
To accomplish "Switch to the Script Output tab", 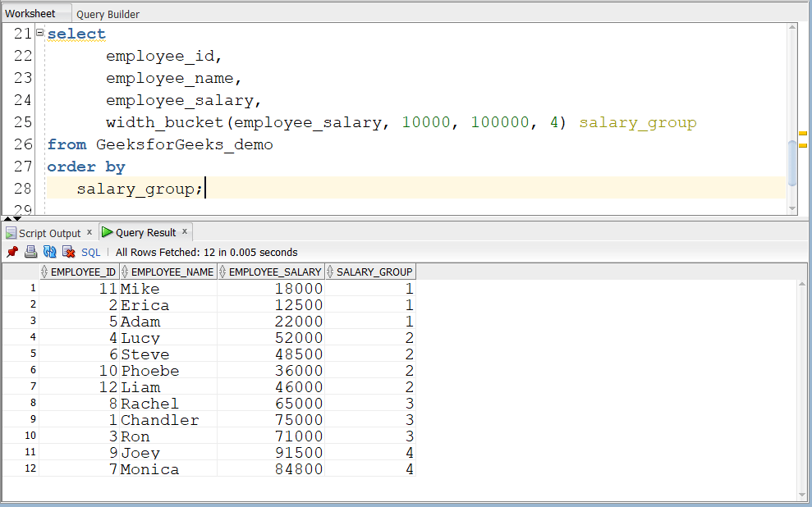I will coord(49,232).
